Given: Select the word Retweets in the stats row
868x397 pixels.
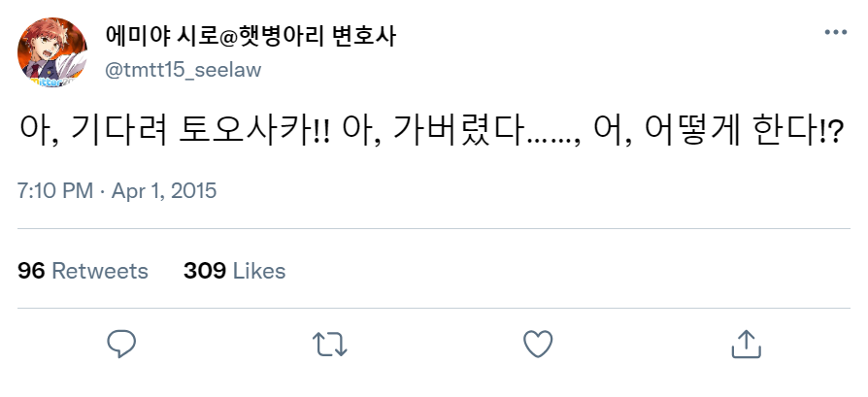Looking at the screenshot, I should pos(100,271).
